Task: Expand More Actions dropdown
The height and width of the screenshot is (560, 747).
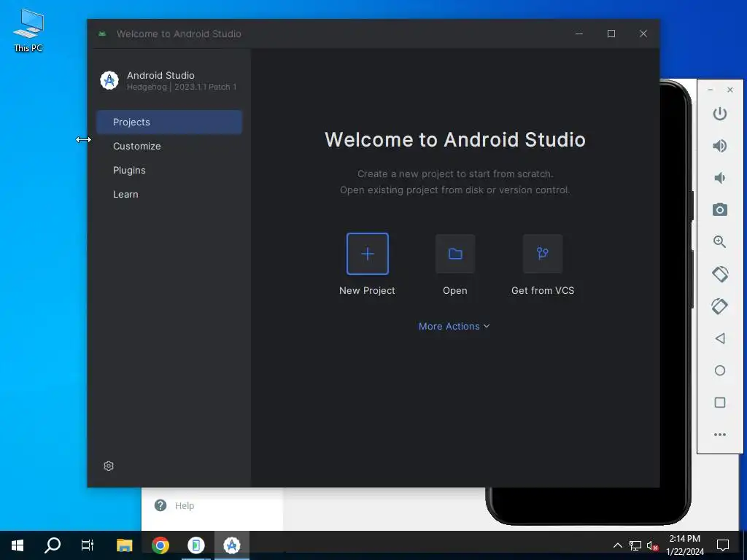Action: (454, 326)
